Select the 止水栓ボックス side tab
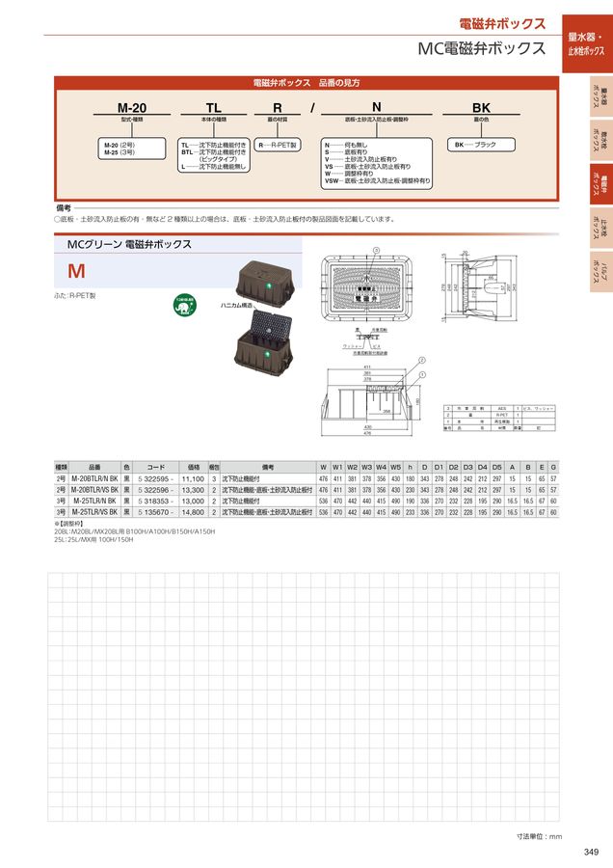Screen dimensions: 613x868 point(600,228)
